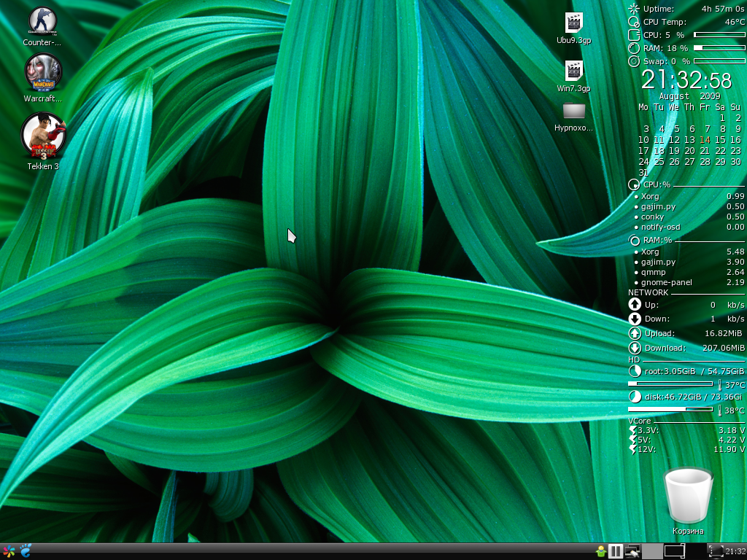Click the Uptime snowflake icon in conky
The height and width of the screenshot is (560, 747).
[634, 9]
